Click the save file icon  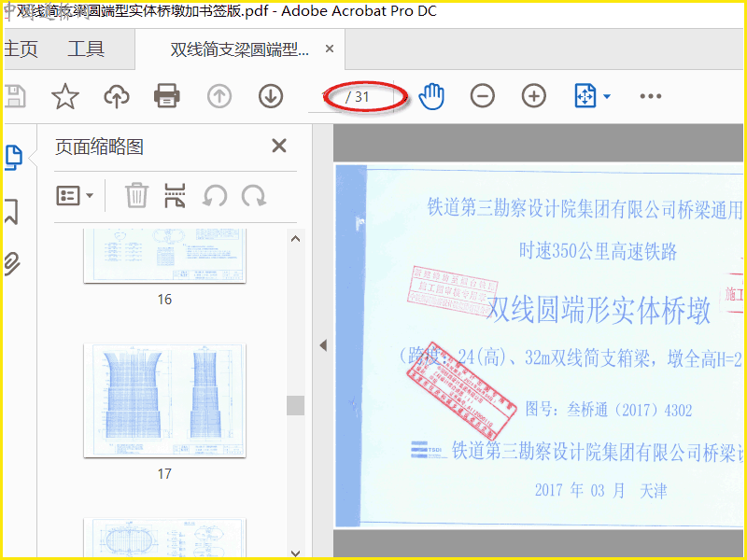[x=15, y=96]
